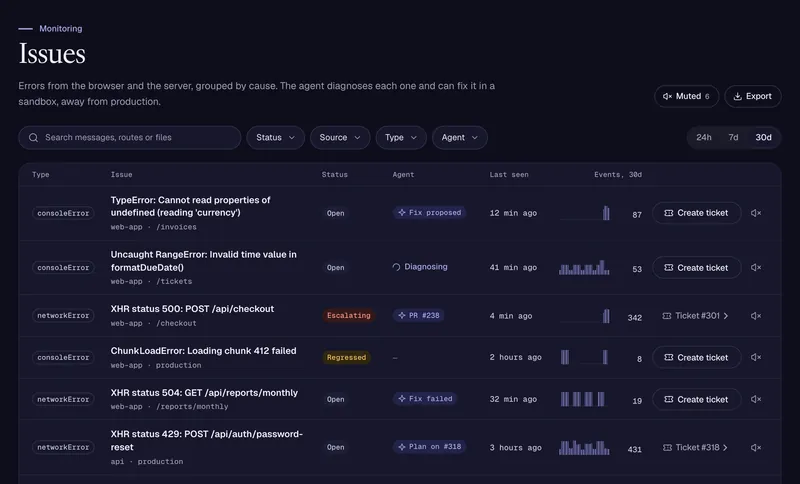Click the Issue column header

coord(121,174)
